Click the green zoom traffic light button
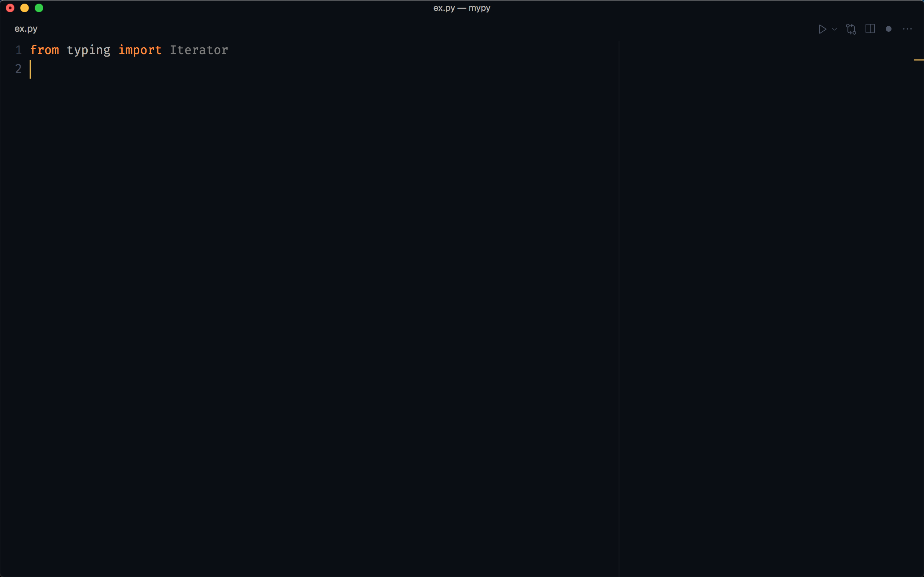This screenshot has height=577, width=924. (39, 8)
